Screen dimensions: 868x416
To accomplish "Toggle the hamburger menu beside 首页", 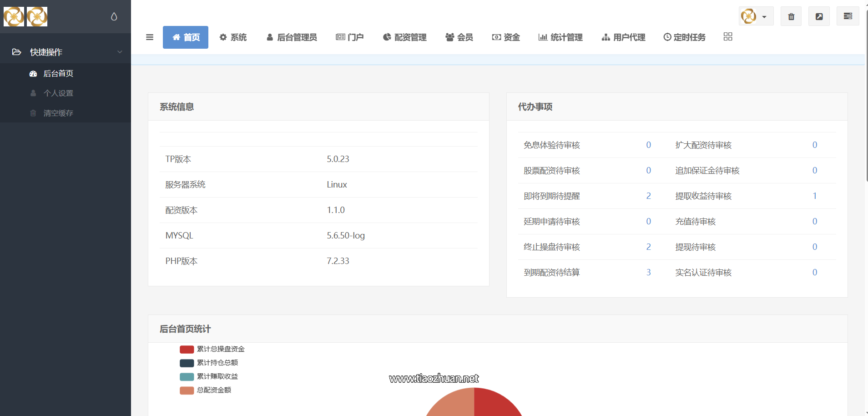I will (x=150, y=37).
